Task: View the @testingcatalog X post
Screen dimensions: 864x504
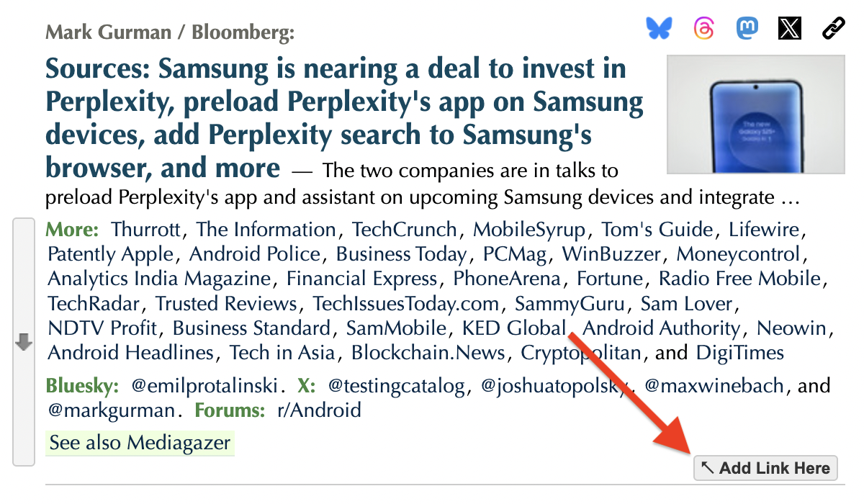Action: (397, 387)
